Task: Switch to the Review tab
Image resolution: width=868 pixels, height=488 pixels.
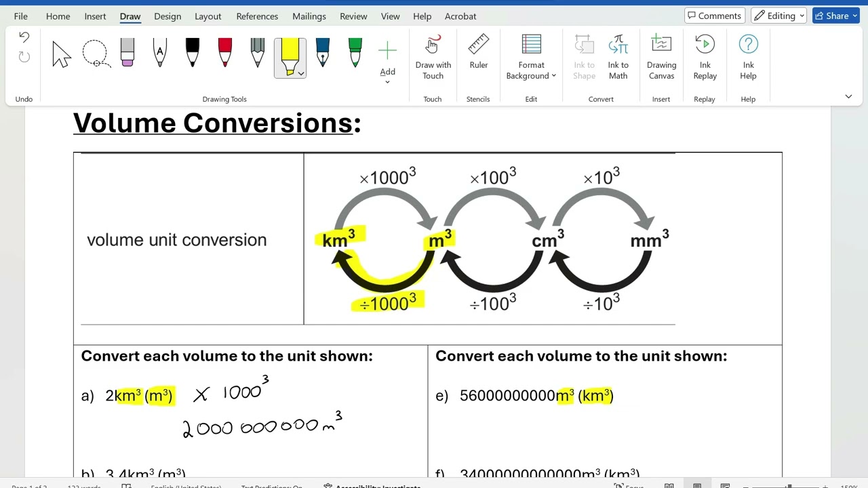Action: coord(353,16)
